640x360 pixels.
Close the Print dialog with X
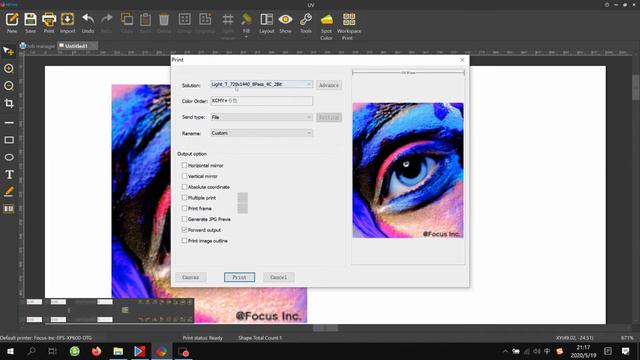(x=462, y=60)
